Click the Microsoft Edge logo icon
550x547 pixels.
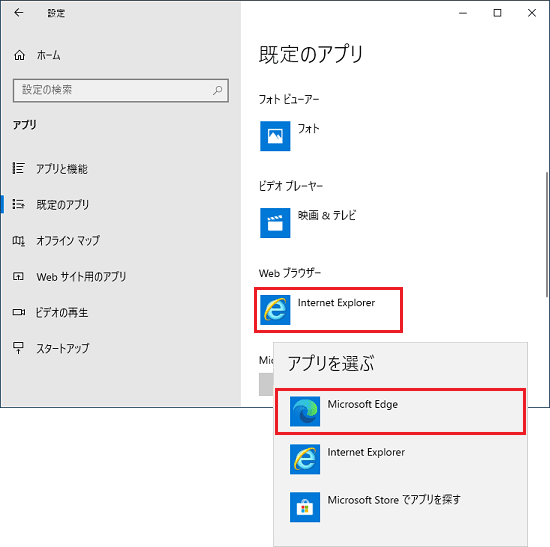pyautogui.click(x=305, y=411)
